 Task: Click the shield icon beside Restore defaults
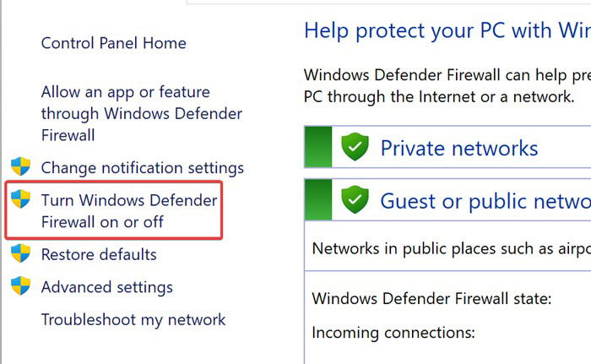click(x=21, y=253)
